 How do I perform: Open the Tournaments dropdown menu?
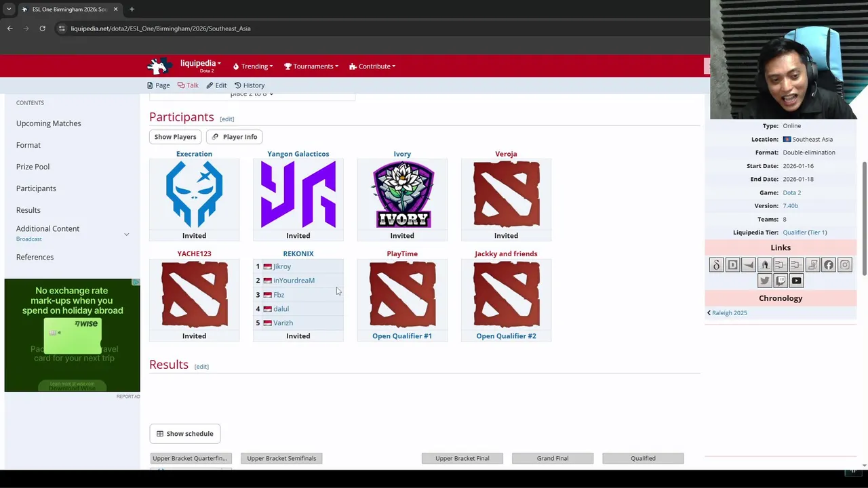click(311, 66)
